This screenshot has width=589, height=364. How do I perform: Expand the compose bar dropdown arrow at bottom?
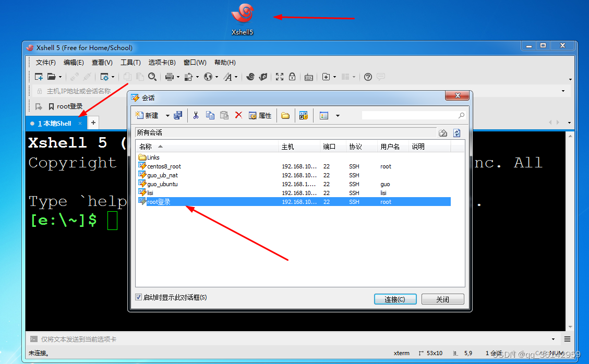pyautogui.click(x=553, y=339)
